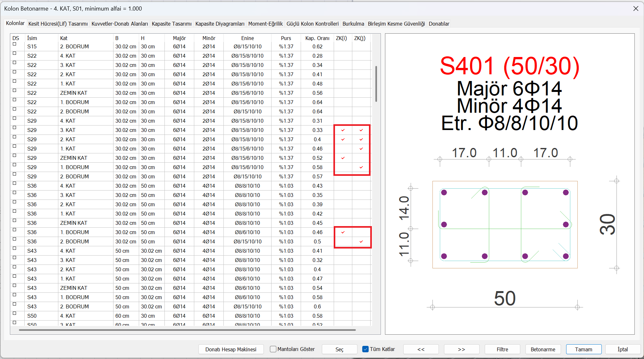Open Donatı Hesap Makinesi

tap(231, 349)
